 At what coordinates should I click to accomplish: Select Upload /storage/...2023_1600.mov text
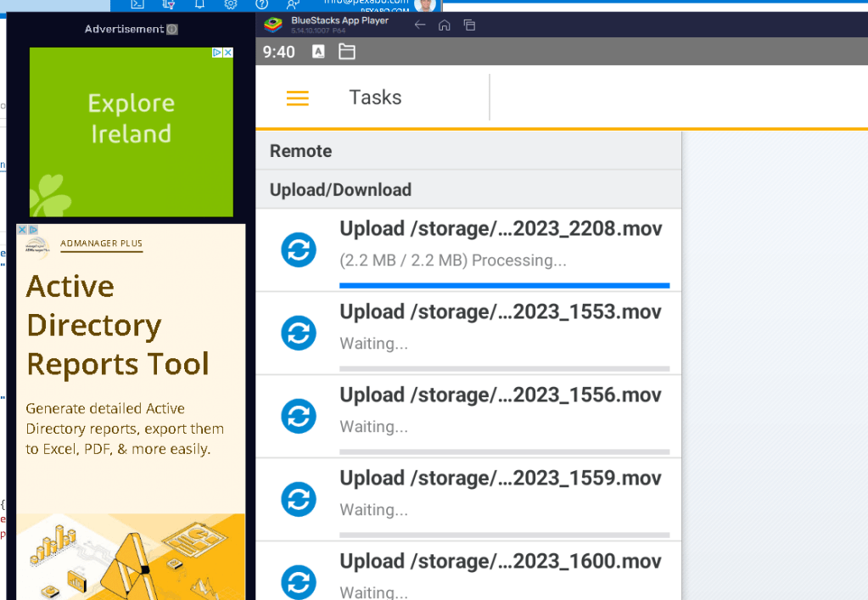coord(501,561)
